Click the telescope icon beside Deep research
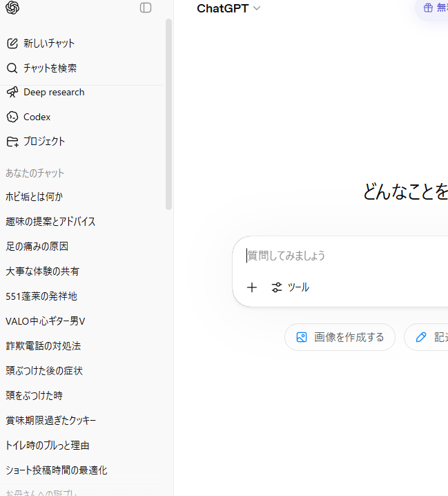 pyautogui.click(x=12, y=92)
